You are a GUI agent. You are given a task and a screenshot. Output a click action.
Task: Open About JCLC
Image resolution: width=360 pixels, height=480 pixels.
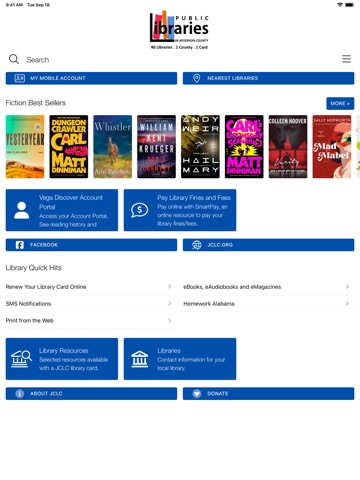coord(91,394)
